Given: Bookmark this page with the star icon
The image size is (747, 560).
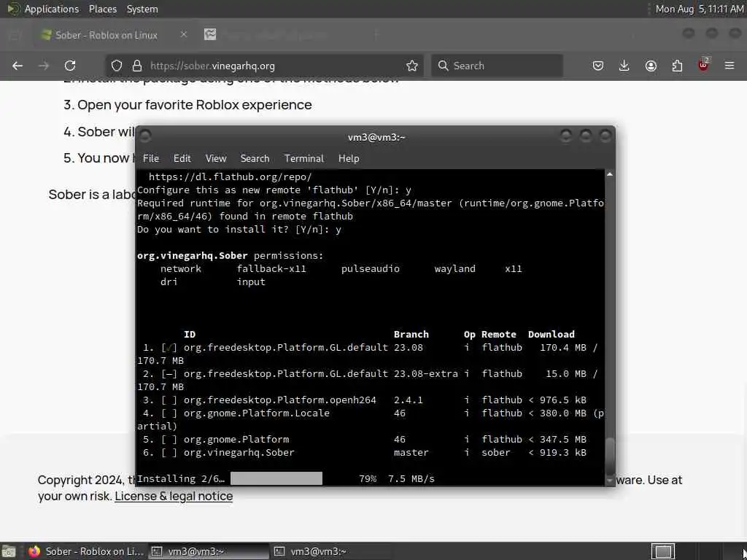Looking at the screenshot, I should 412,66.
